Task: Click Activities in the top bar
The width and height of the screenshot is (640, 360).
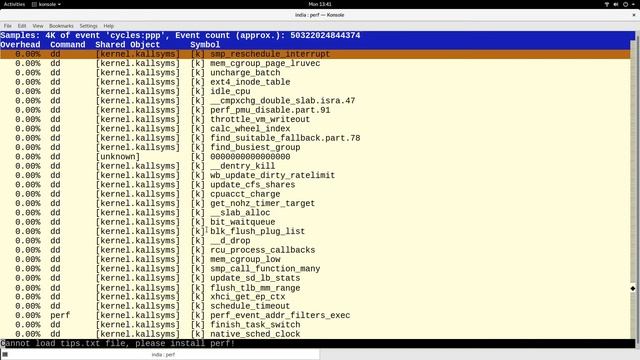Action: point(14,4)
